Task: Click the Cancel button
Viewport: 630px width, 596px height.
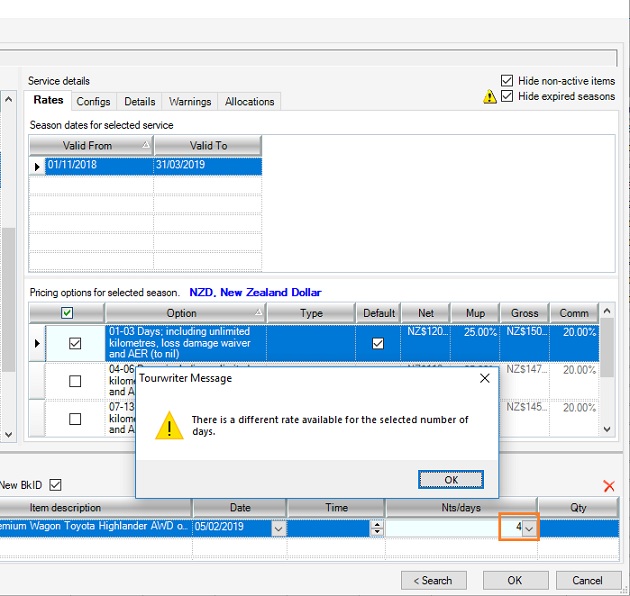Action: click(587, 580)
